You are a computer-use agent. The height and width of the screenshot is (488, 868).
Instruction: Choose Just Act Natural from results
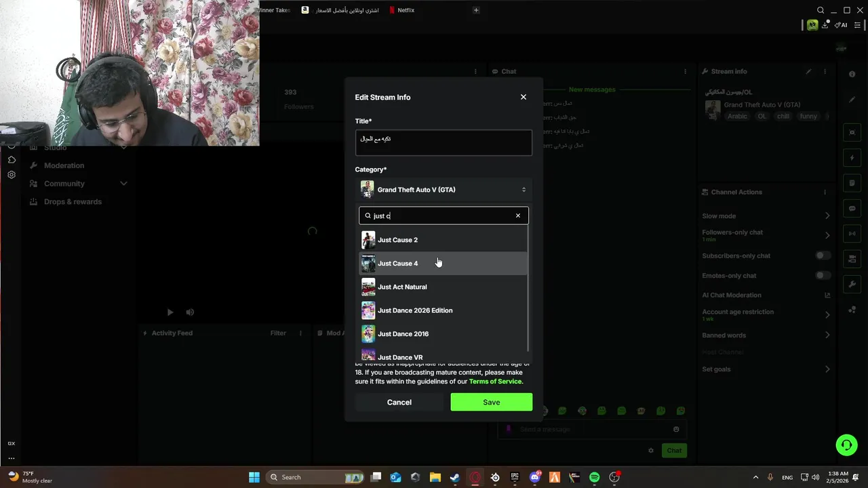(443, 287)
